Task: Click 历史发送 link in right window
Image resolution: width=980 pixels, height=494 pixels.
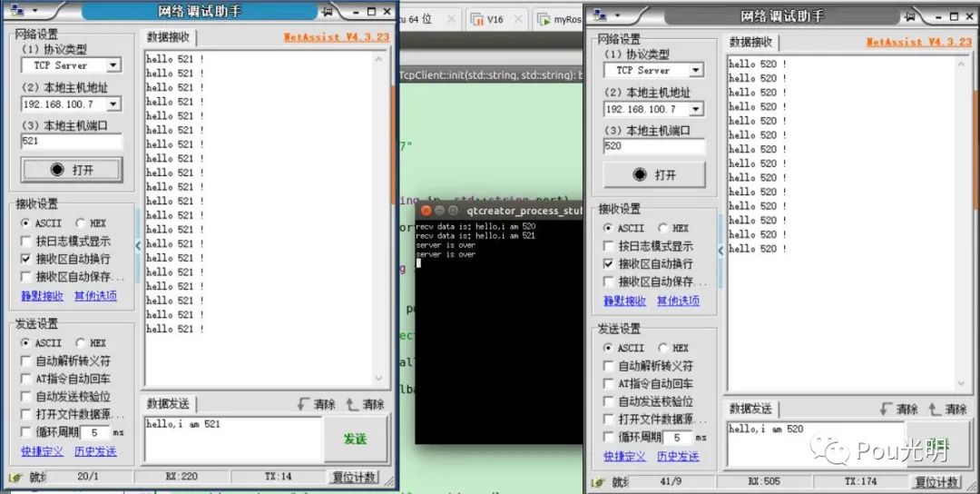Action: [x=678, y=456]
